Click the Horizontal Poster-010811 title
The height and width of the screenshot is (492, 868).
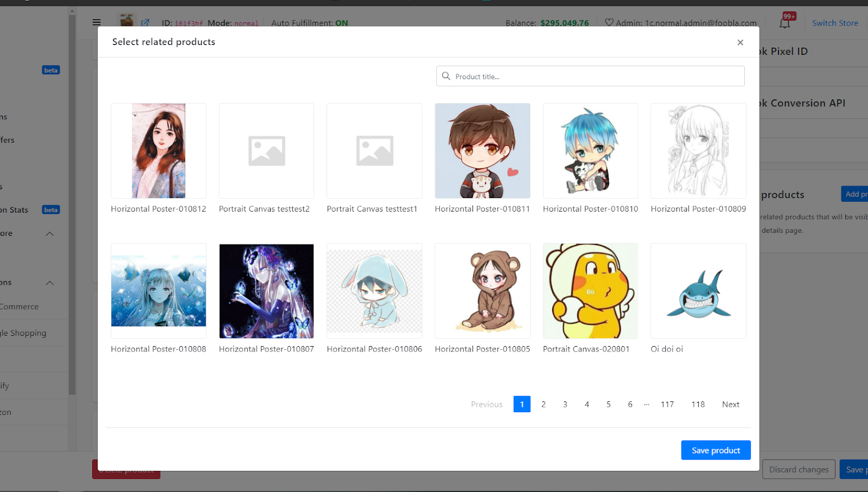click(482, 209)
